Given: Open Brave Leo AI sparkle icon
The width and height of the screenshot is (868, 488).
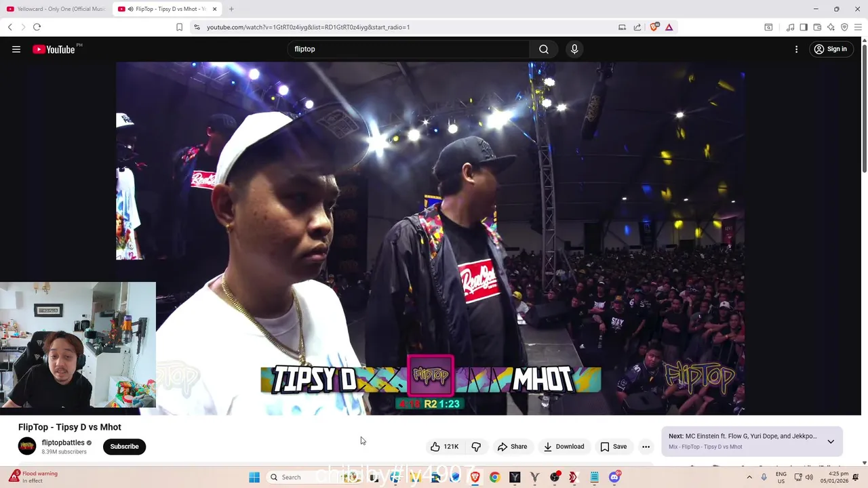Looking at the screenshot, I should coord(831,27).
